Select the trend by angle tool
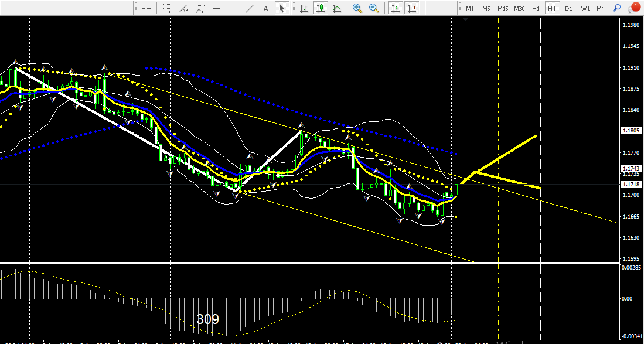This screenshot has height=344, width=644. pyautogui.click(x=184, y=8)
